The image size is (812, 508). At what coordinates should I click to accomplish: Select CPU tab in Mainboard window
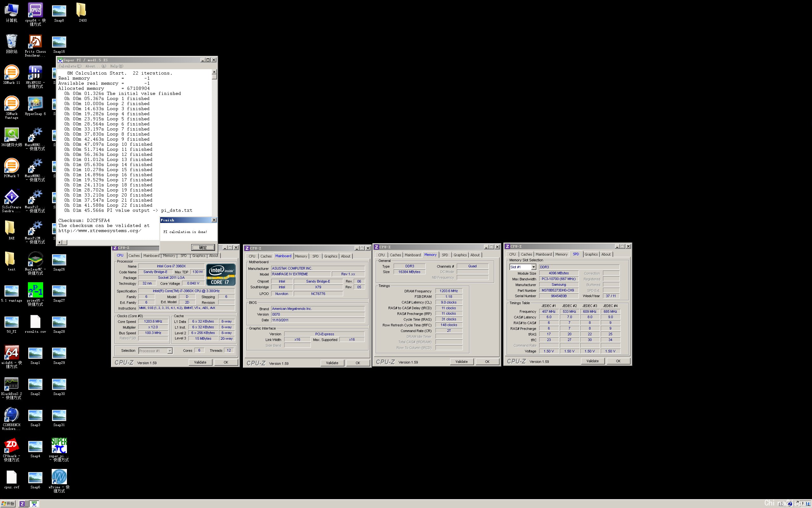pos(252,256)
